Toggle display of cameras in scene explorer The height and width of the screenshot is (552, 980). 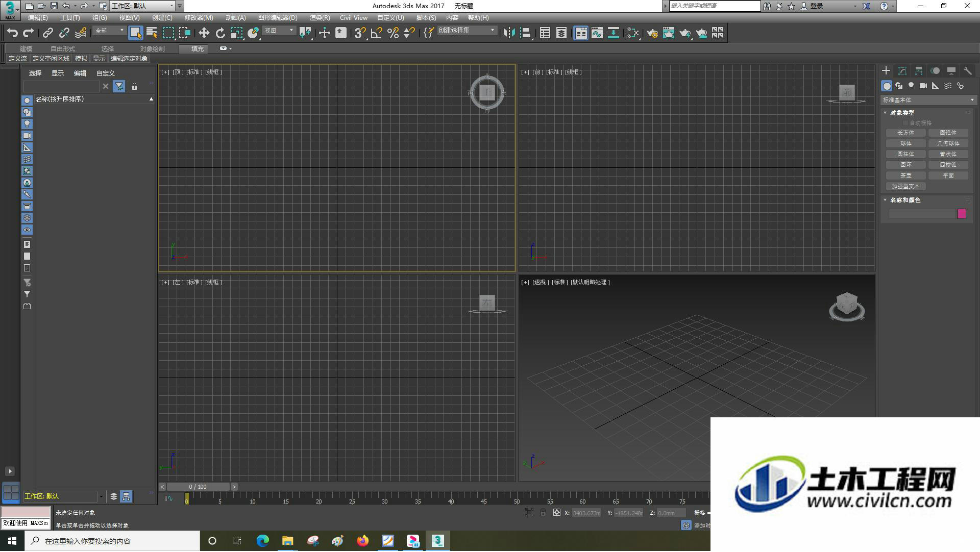tap(27, 136)
